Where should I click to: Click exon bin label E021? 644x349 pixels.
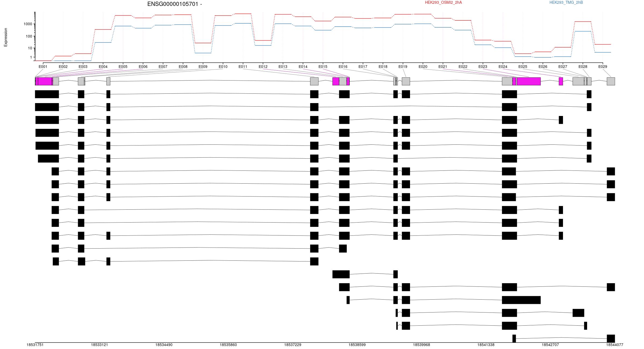(x=443, y=67)
